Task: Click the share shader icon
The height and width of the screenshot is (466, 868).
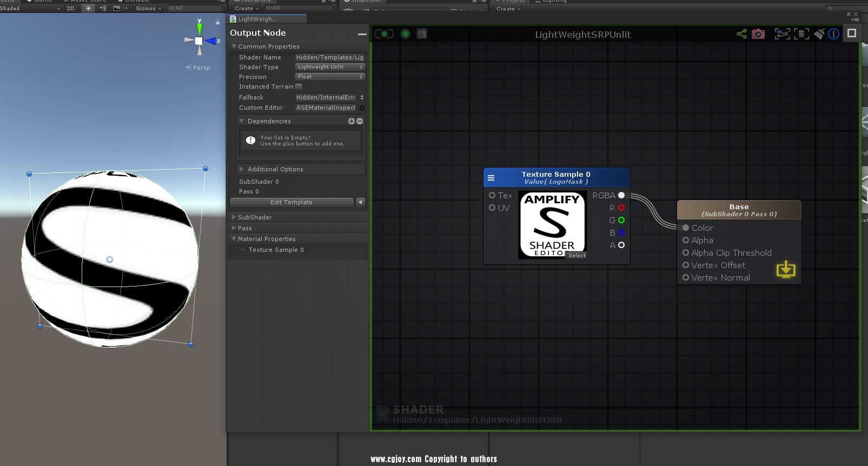Action: [741, 34]
